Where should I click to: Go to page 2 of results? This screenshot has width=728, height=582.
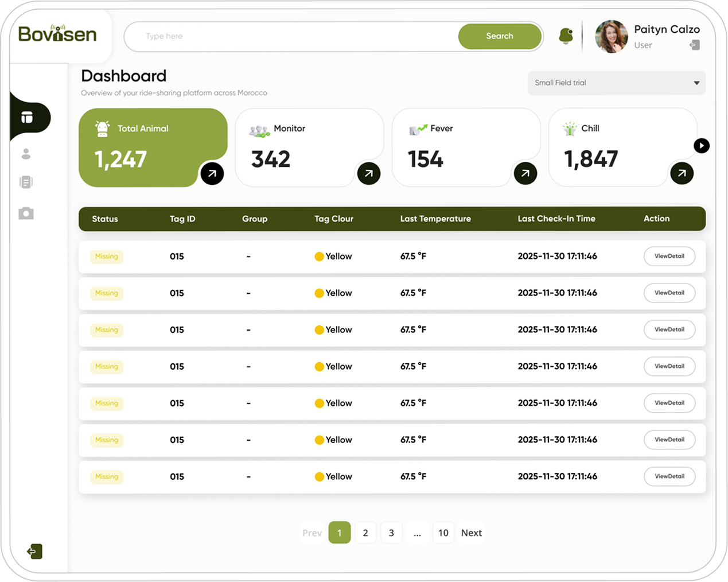365,533
